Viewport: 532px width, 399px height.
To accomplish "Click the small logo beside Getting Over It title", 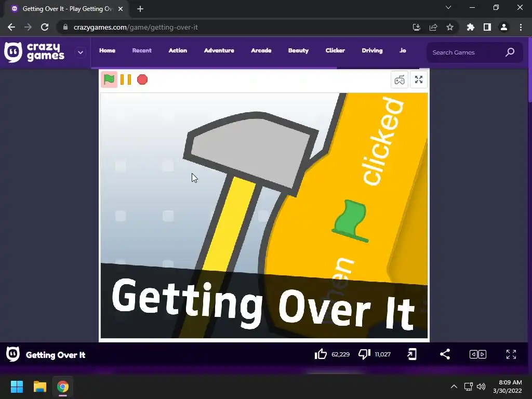I will click(x=13, y=354).
